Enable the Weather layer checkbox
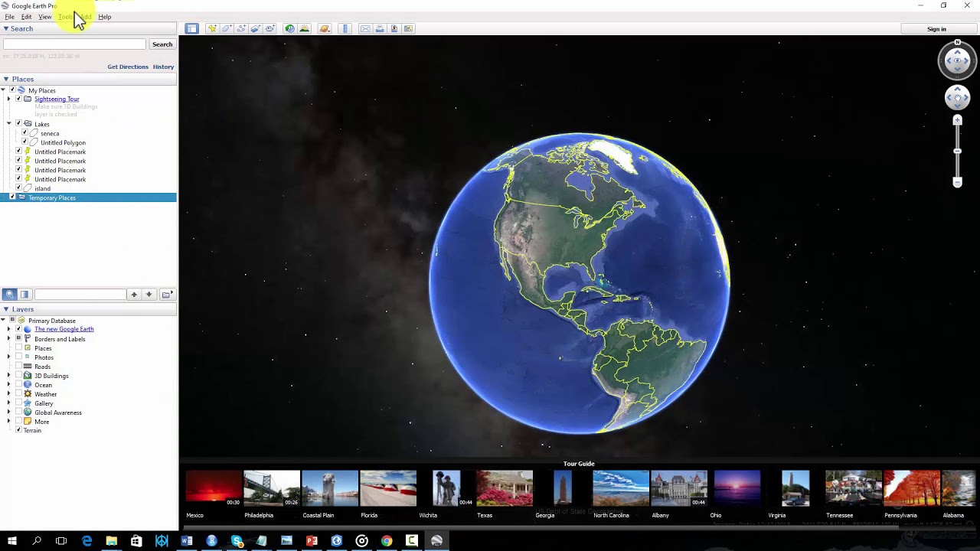Image resolution: width=980 pixels, height=551 pixels. click(18, 394)
